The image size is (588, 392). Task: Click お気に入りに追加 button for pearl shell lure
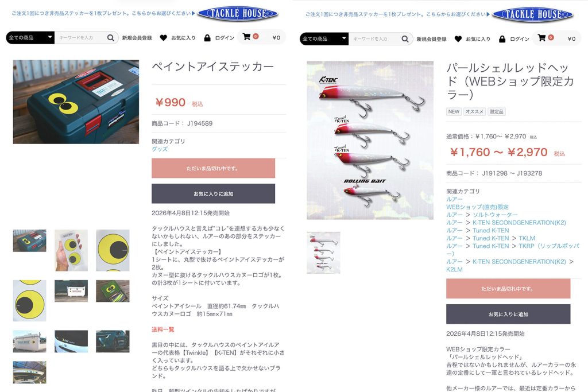coord(508,314)
